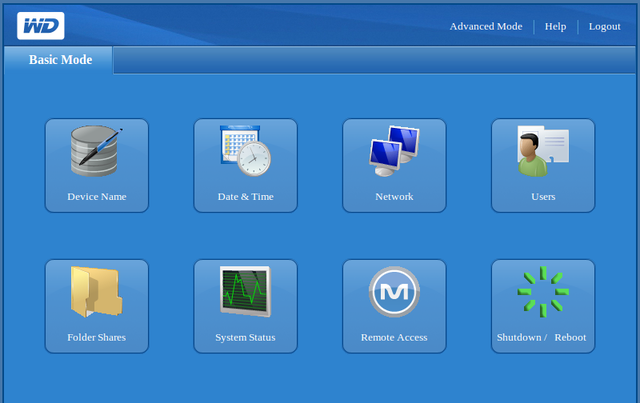Open the Help link

pos(555,26)
